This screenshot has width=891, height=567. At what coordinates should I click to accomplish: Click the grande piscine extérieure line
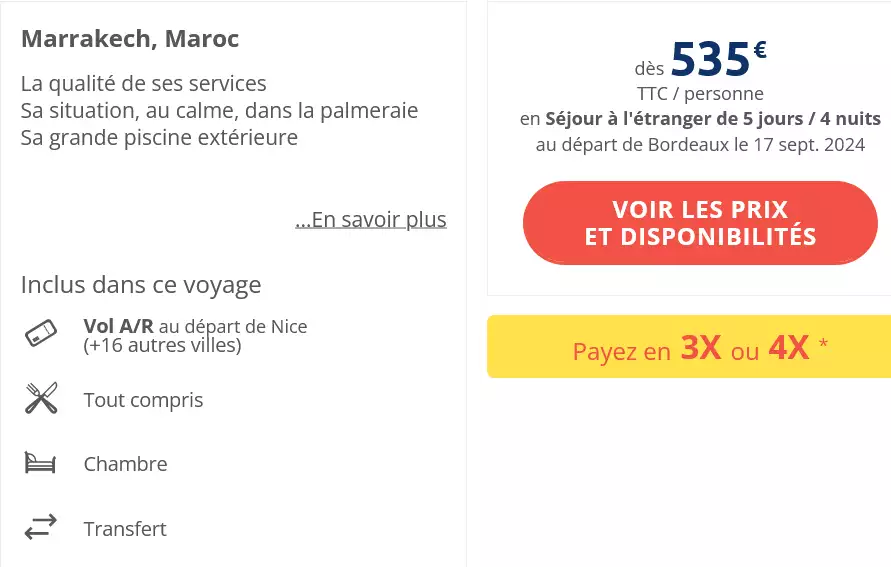coord(159,137)
